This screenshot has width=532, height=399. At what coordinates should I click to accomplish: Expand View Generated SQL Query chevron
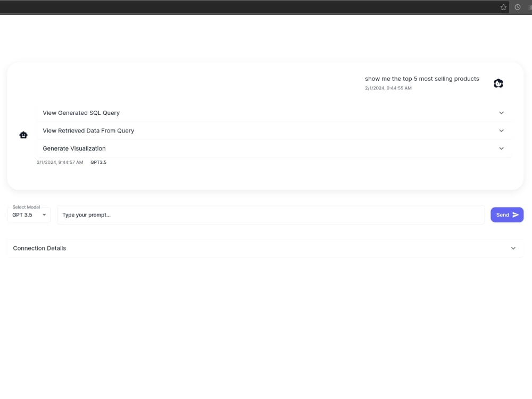click(501, 113)
